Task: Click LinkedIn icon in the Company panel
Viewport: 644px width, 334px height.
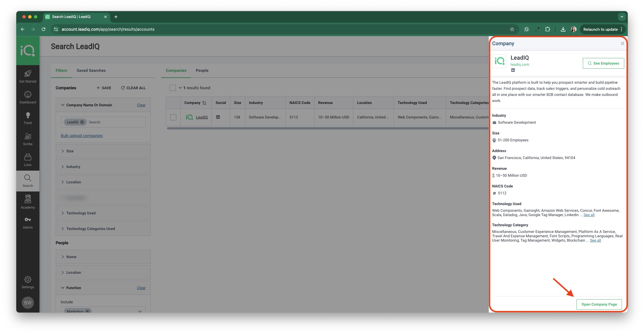Action: click(513, 70)
